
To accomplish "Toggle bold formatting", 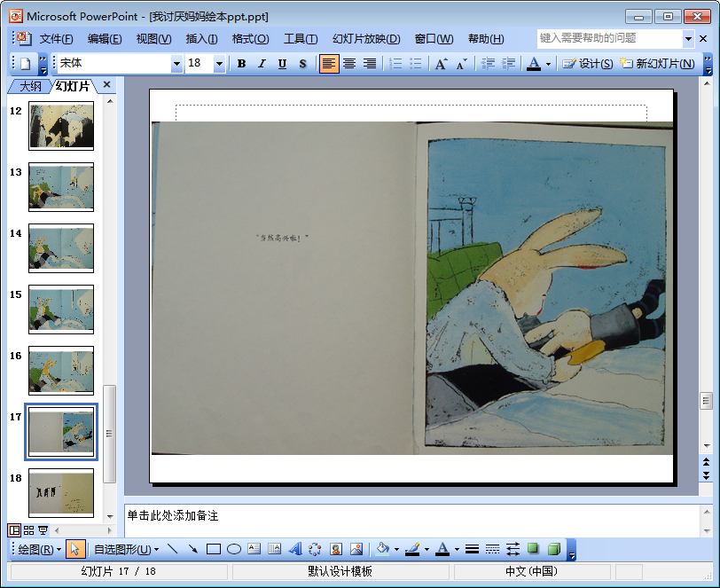I will tap(241, 63).
